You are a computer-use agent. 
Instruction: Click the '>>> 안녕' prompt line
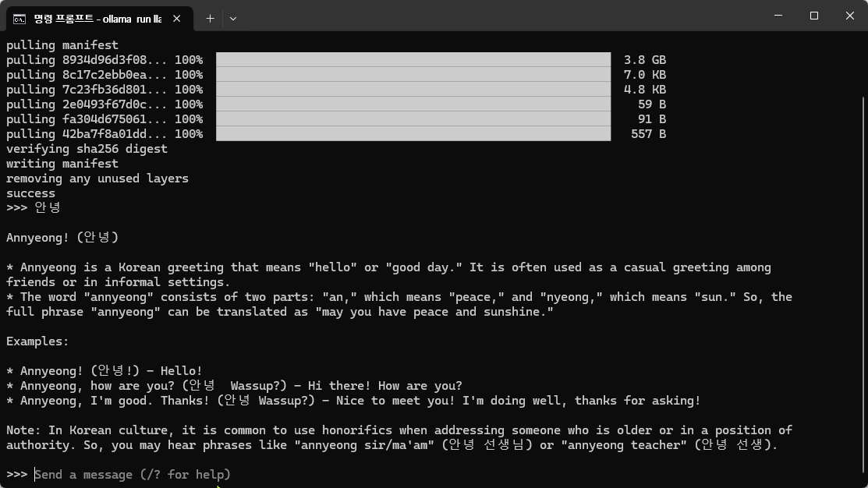pos(34,207)
